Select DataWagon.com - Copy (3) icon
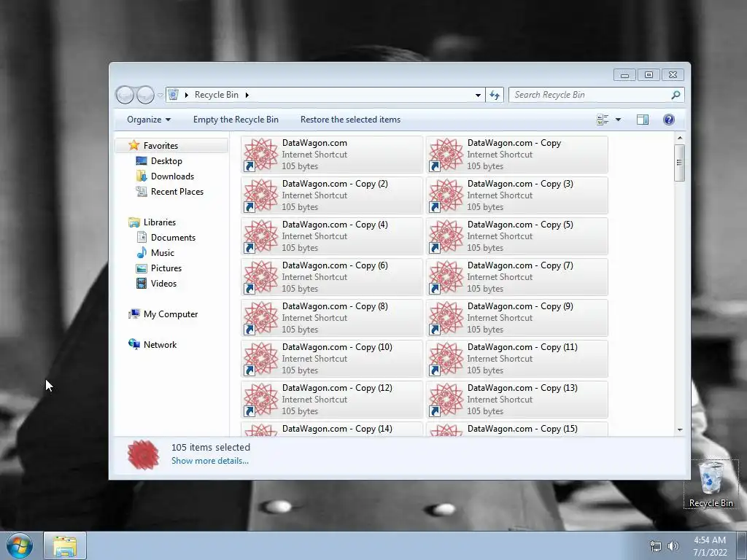This screenshot has height=560, width=747. [446, 195]
